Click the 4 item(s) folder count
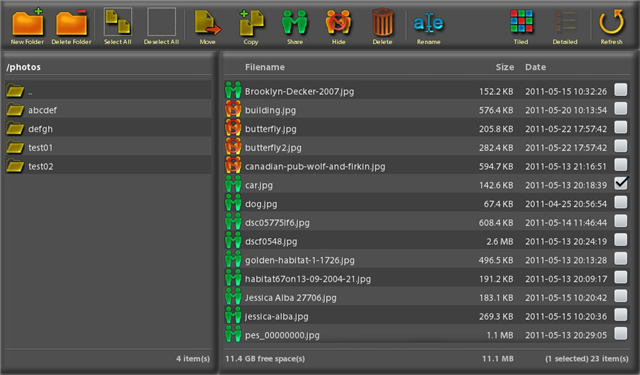The width and height of the screenshot is (640, 375). tap(193, 359)
